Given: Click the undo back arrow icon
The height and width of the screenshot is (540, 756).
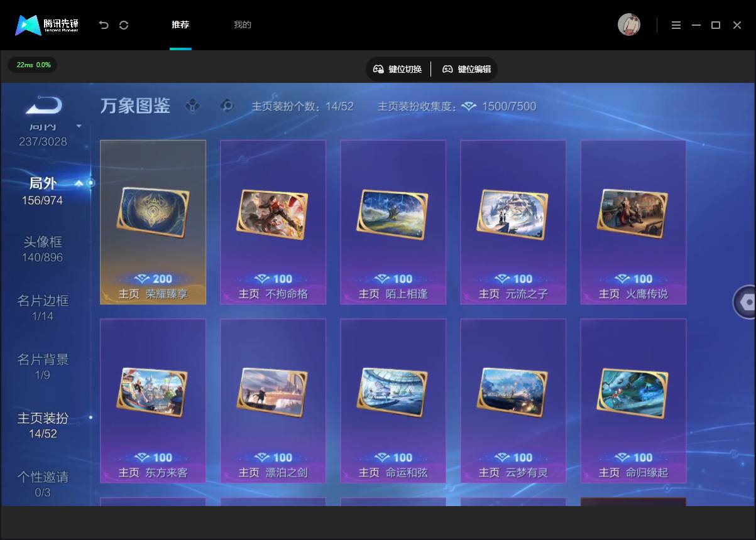Looking at the screenshot, I should point(104,25).
